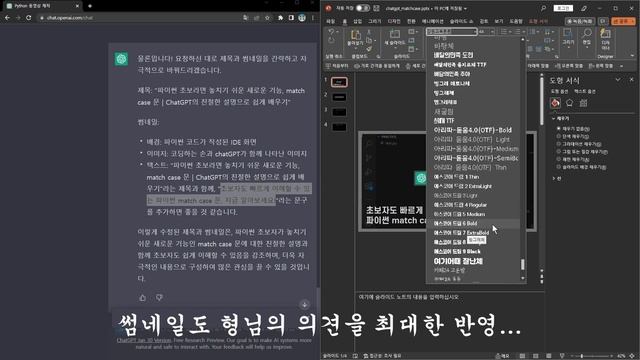
Task: Open the Drawing tools button in ribbon
Action: (x=568, y=37)
